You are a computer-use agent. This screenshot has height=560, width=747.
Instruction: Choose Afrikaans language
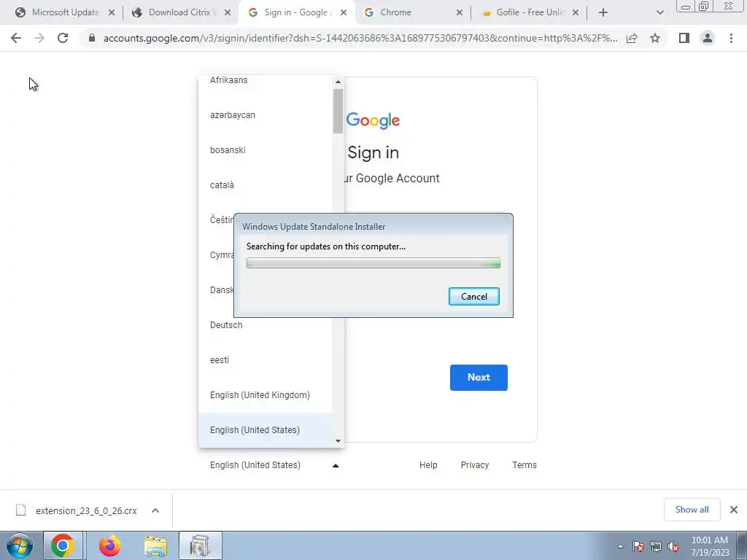click(x=265, y=80)
